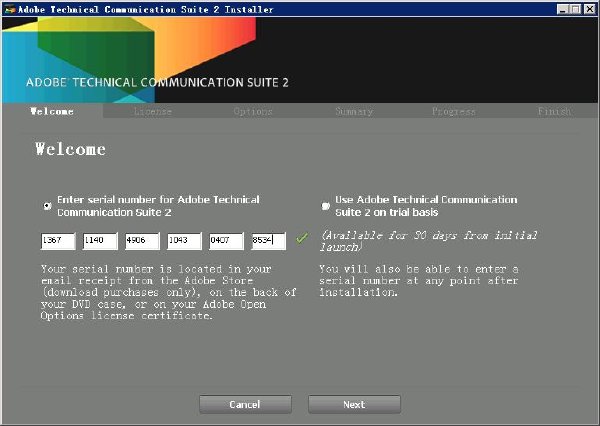This screenshot has width=600, height=426.
Task: Click the 'Use Adobe Technical Communication' label
Action: click(x=426, y=206)
